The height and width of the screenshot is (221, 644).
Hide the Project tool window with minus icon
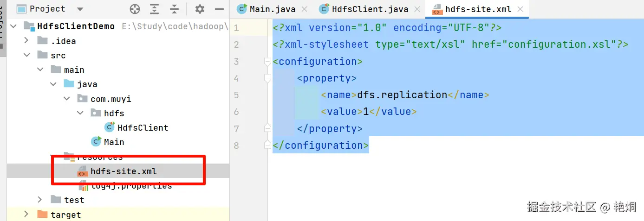220,9
